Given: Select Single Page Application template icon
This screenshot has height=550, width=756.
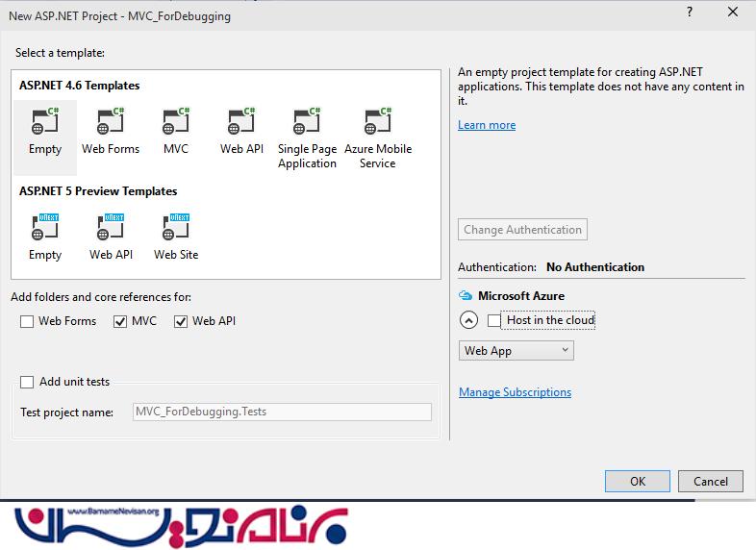Looking at the screenshot, I should tap(307, 122).
